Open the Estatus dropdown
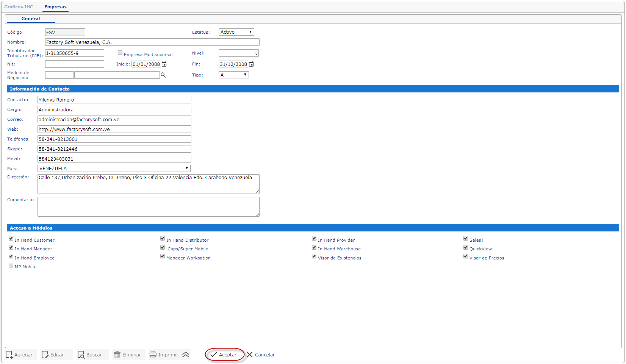This screenshot has height=364, width=626. tap(236, 32)
